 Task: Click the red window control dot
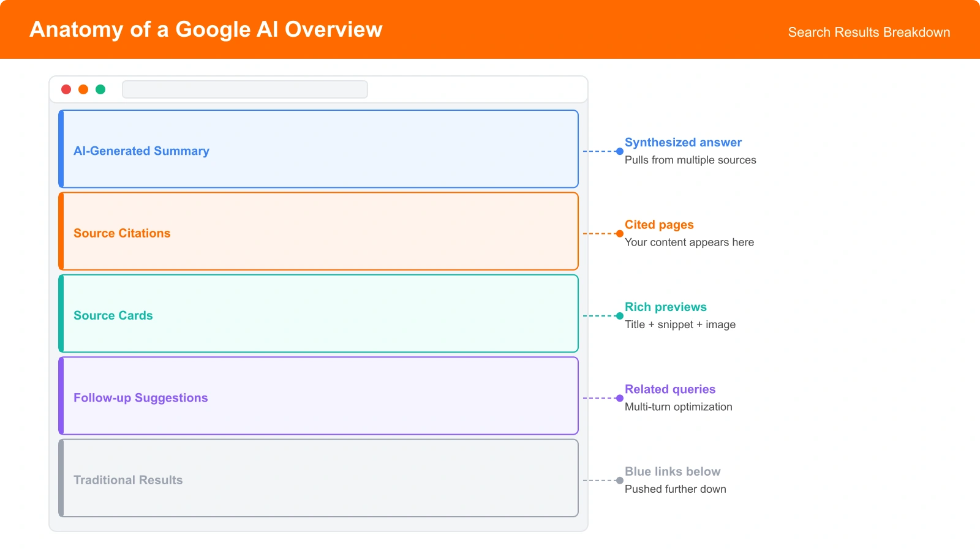66,89
